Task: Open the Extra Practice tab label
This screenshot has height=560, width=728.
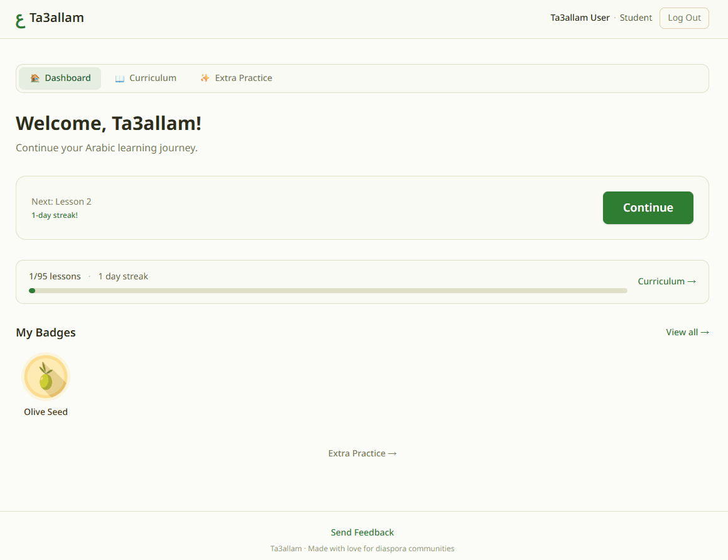Action: pos(243,78)
